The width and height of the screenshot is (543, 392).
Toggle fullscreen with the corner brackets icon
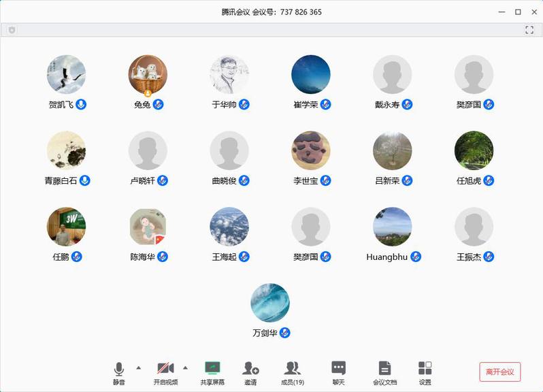[x=529, y=30]
